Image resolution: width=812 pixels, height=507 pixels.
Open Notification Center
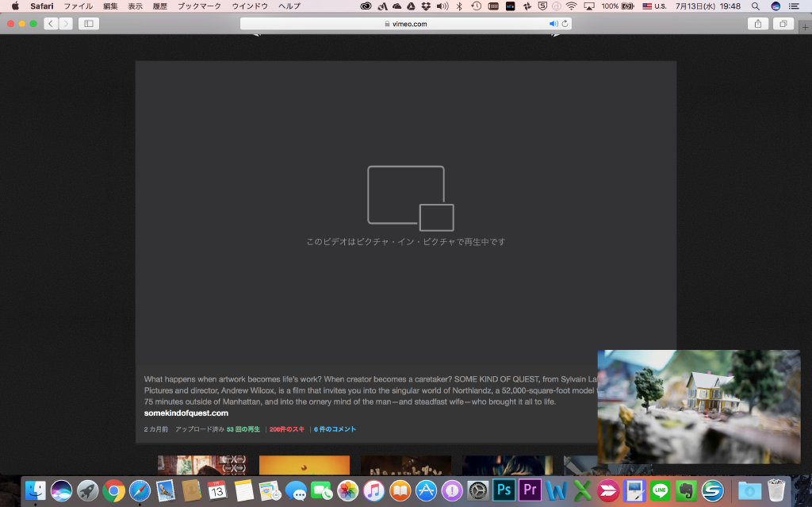coord(794,6)
